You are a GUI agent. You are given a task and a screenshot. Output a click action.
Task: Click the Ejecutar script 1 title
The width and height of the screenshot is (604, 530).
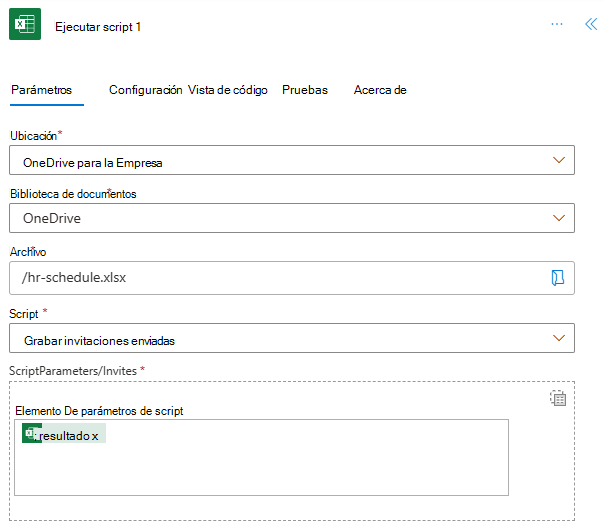pyautogui.click(x=98, y=27)
